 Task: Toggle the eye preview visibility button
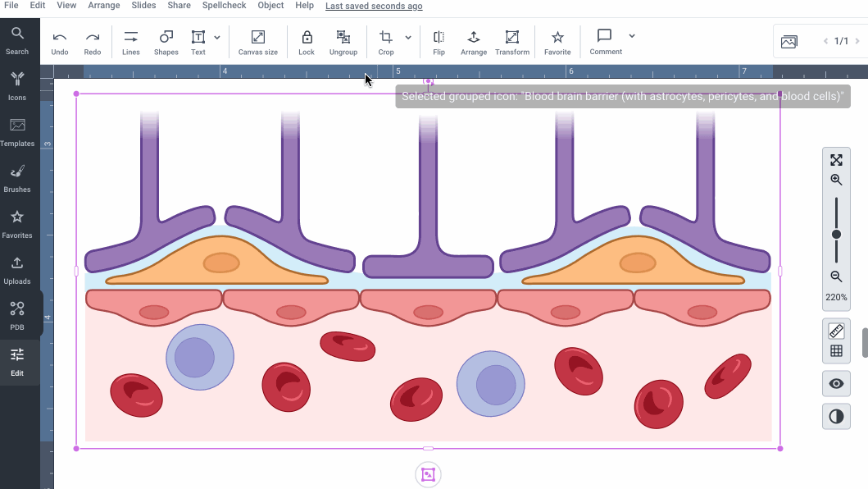coord(836,383)
